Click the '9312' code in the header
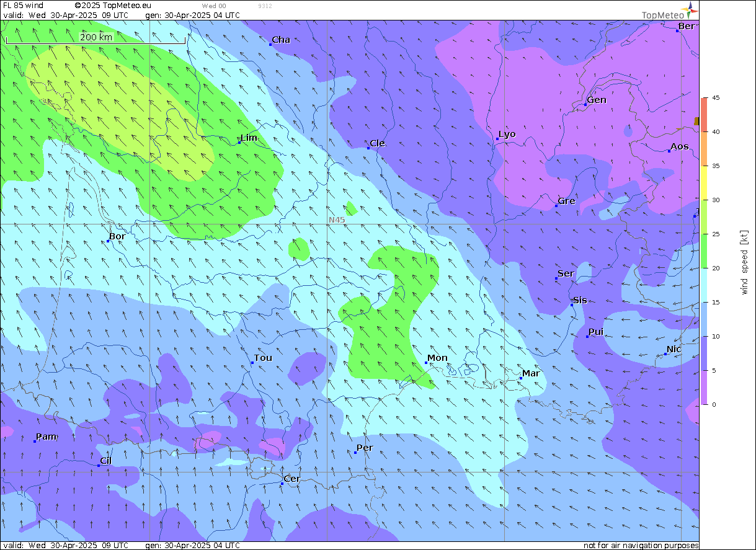Screen dimensions: 756x550 265,6
